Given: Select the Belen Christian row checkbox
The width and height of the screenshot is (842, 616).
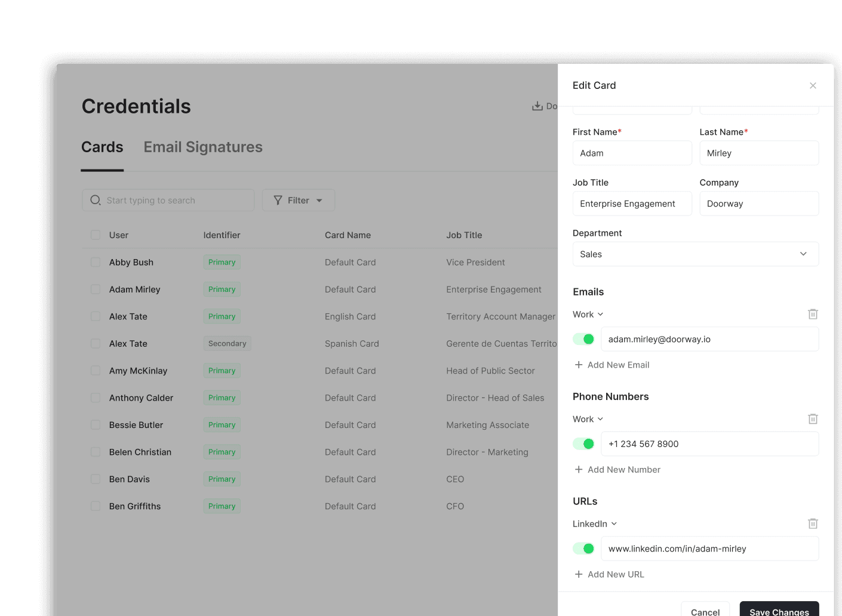Looking at the screenshot, I should coord(96,452).
